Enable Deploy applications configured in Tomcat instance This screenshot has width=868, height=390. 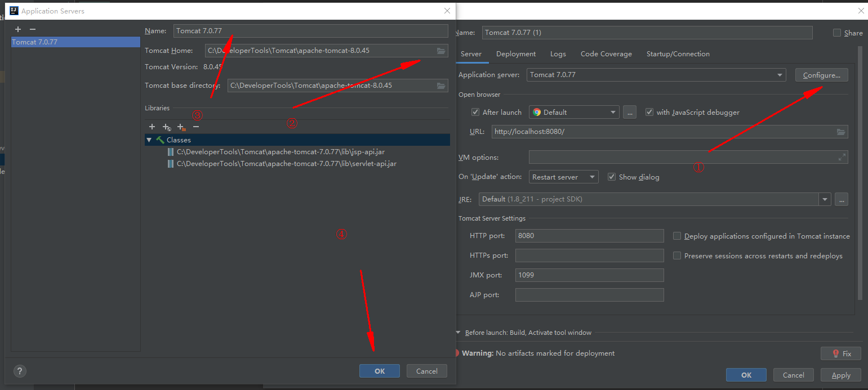(x=677, y=236)
